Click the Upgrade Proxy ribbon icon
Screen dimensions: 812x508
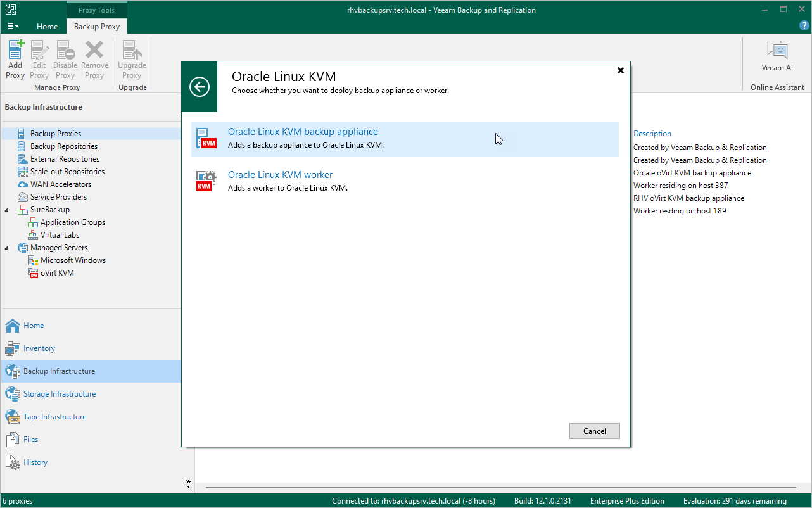tap(132, 60)
